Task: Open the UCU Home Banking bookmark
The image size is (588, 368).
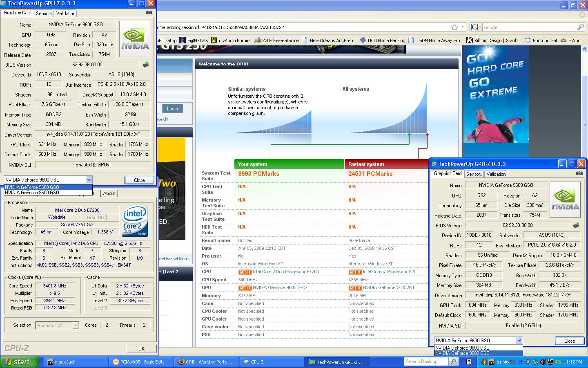Action: point(383,40)
